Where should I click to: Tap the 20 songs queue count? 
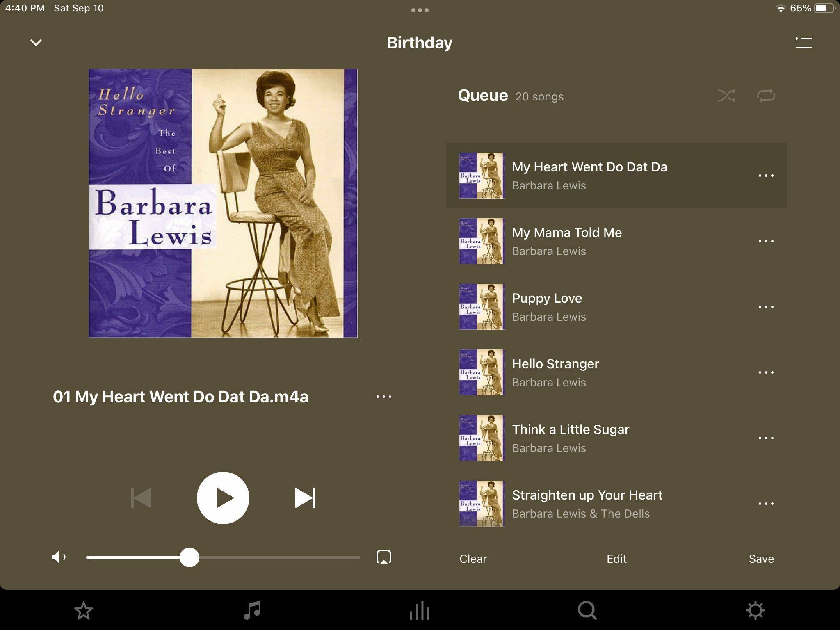pos(539,97)
